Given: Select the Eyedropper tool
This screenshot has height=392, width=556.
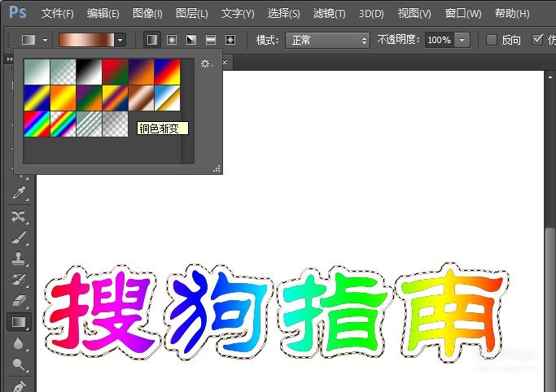Looking at the screenshot, I should coord(19,193).
